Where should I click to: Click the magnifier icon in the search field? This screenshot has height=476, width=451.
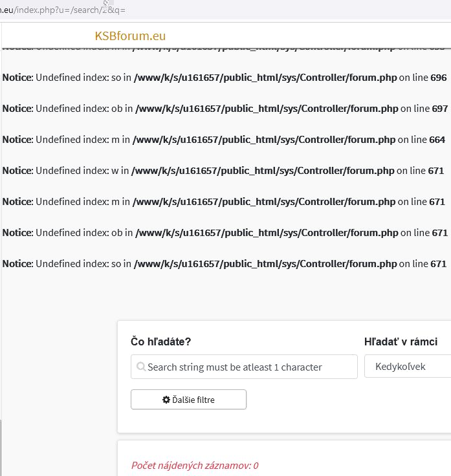tap(141, 367)
